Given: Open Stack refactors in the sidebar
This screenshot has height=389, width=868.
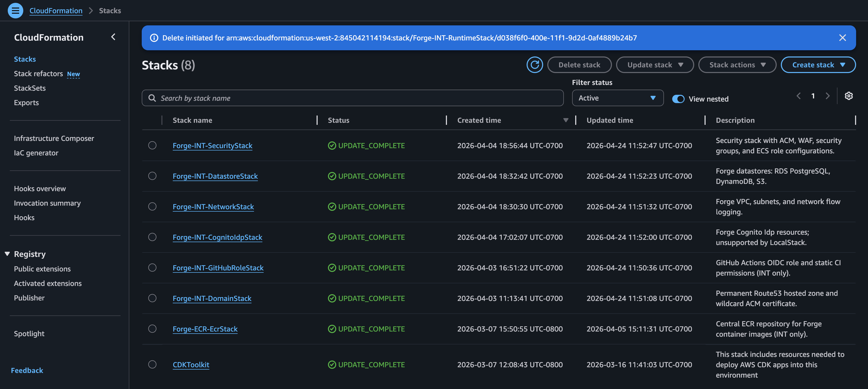Looking at the screenshot, I should click(x=39, y=74).
